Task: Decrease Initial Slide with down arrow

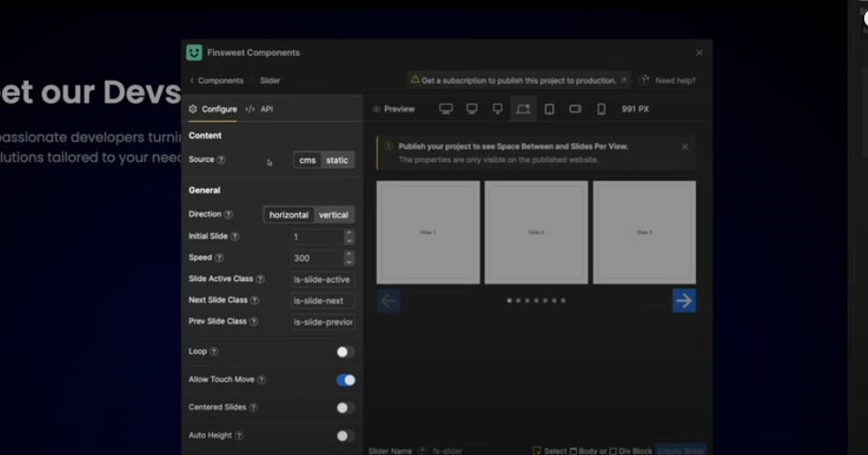Action: pyautogui.click(x=348, y=241)
